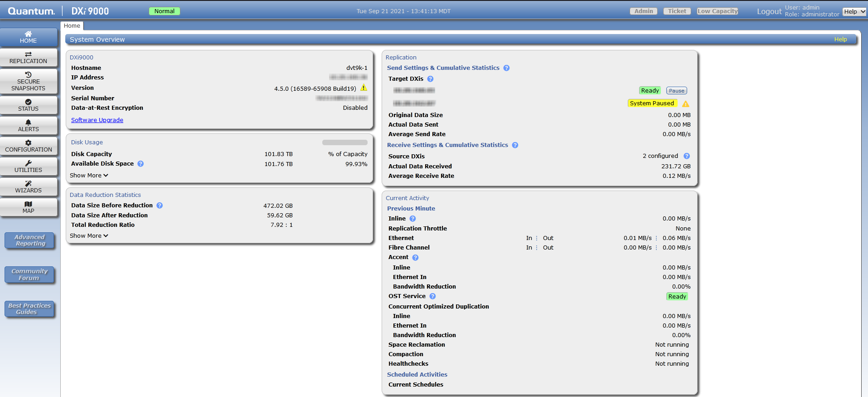Expand Show More under Data Reduction Statistics
The height and width of the screenshot is (397, 868).
coord(89,236)
